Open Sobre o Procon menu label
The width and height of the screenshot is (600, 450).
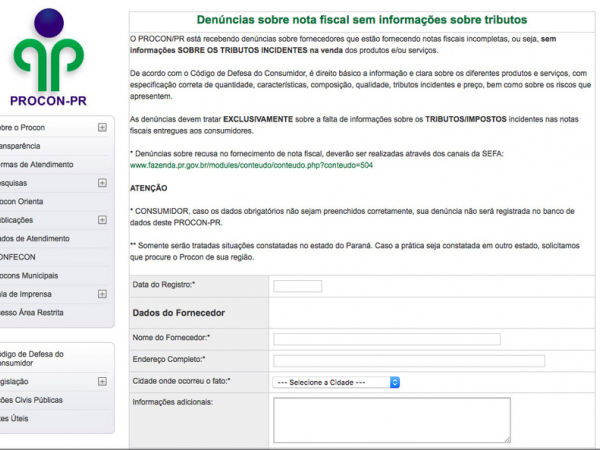coord(22,128)
